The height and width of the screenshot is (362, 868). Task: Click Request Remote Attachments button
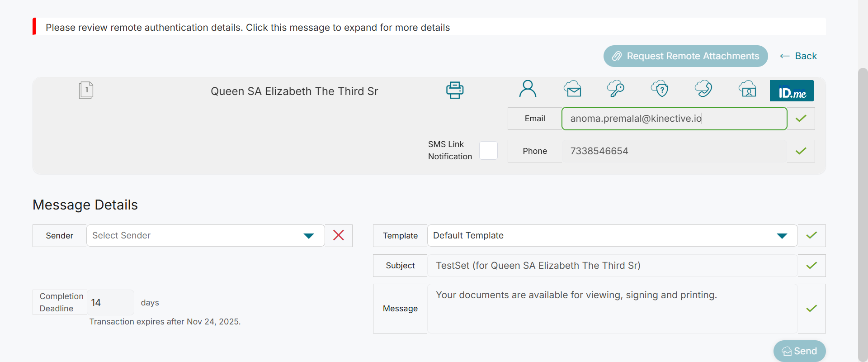[x=685, y=56]
